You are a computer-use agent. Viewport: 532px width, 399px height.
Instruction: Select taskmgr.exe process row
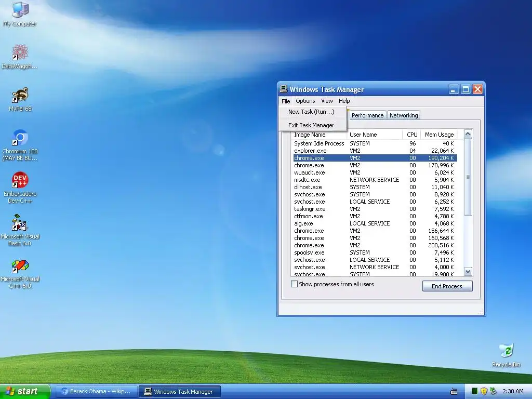[x=374, y=209]
